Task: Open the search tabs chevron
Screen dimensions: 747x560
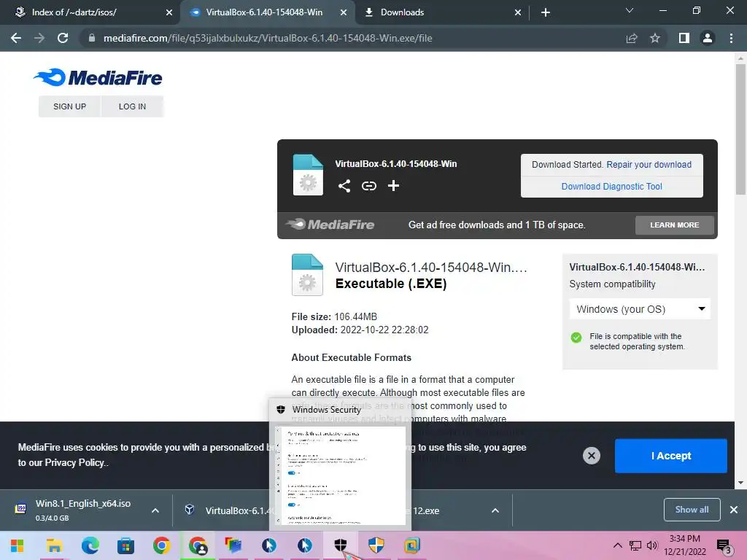Action: pos(630,10)
